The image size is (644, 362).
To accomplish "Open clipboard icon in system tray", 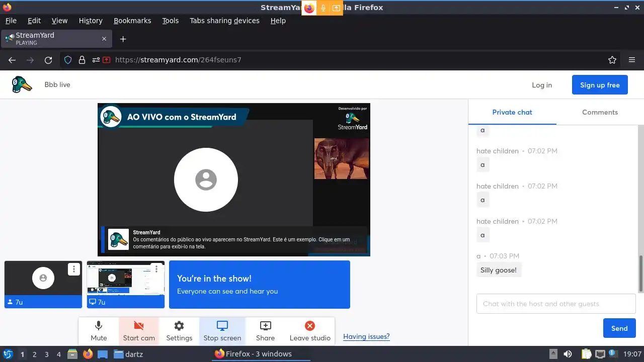I will click(x=587, y=354).
